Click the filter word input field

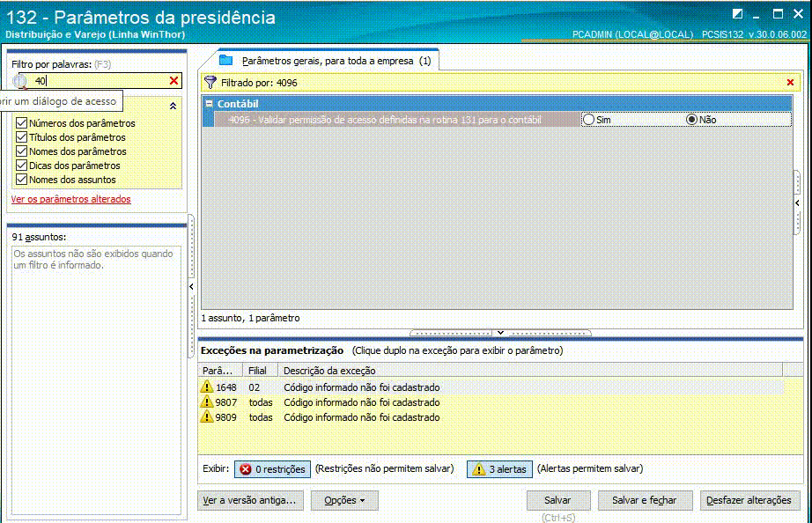pos(100,81)
